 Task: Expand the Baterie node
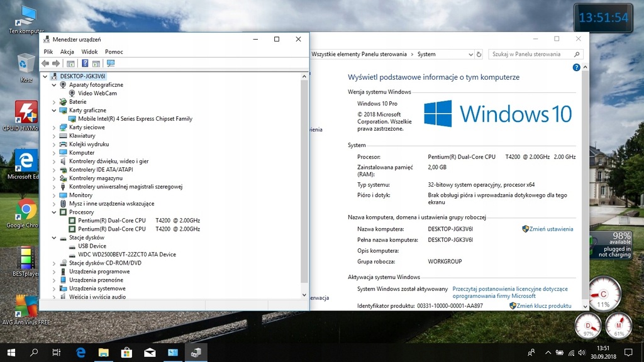coord(54,102)
